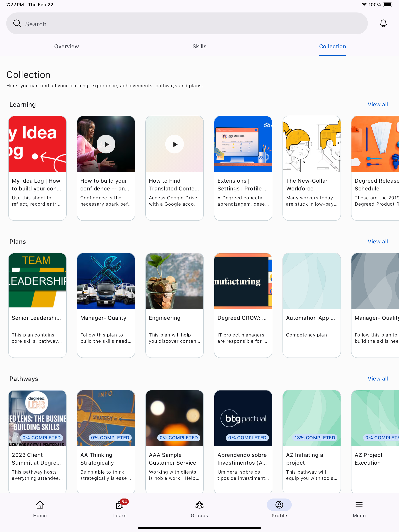
Task: Switch to the Skills tab
Action: (x=199, y=46)
